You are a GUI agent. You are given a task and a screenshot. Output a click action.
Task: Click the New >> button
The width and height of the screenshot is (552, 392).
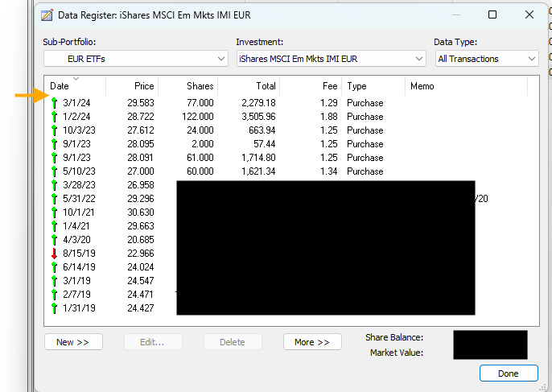tap(73, 342)
